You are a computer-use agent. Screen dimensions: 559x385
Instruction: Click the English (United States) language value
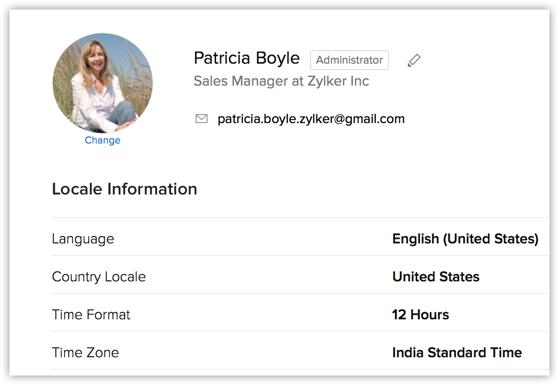[465, 239]
